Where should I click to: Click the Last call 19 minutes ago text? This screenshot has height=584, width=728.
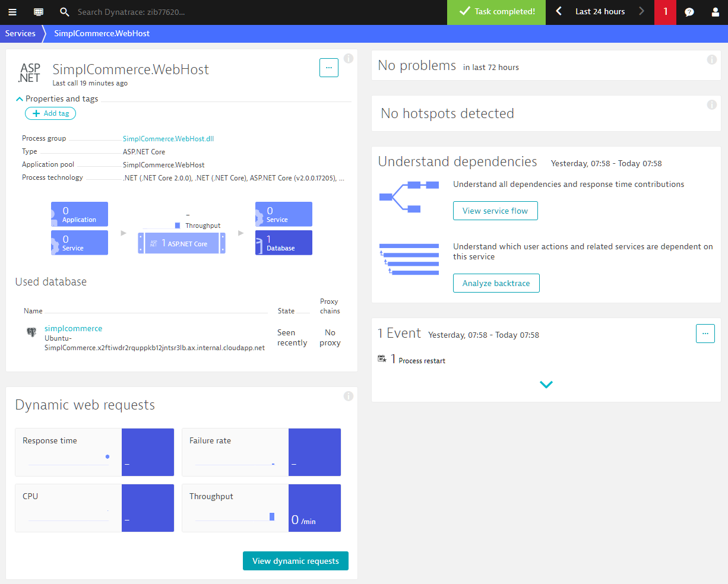coord(90,83)
